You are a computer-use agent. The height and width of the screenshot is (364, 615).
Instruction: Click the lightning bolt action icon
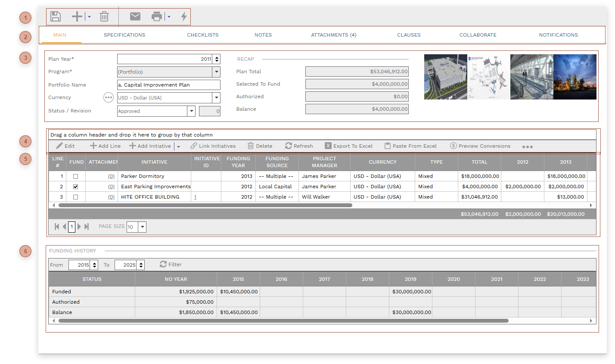pyautogui.click(x=183, y=16)
